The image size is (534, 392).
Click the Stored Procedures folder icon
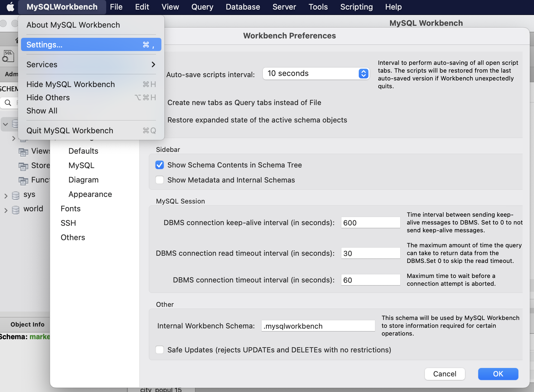pos(23,166)
